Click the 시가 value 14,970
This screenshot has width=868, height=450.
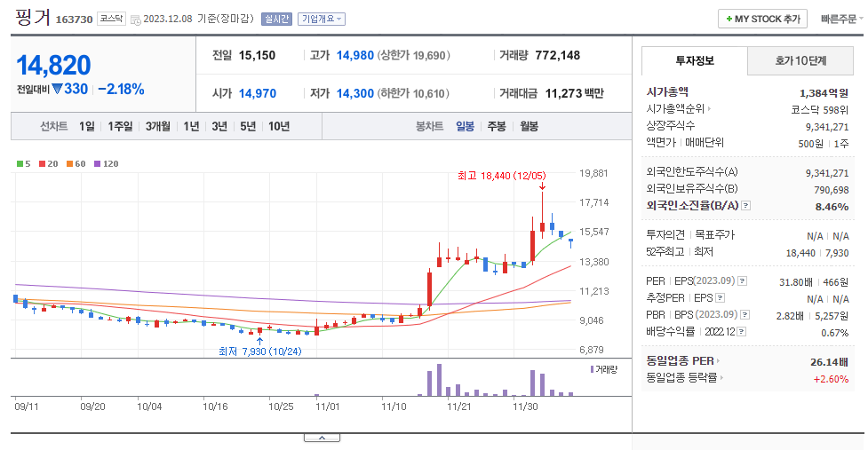click(258, 93)
